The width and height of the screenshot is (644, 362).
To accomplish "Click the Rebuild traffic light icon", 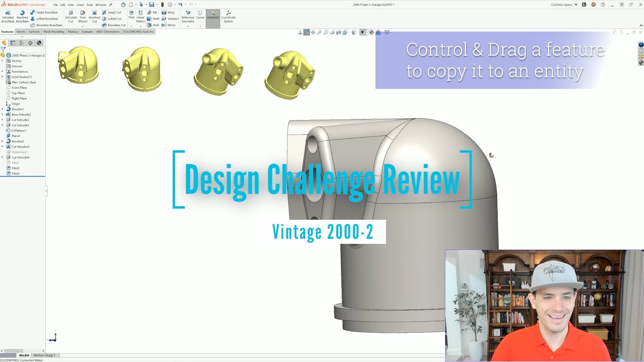I will click(x=162, y=5).
